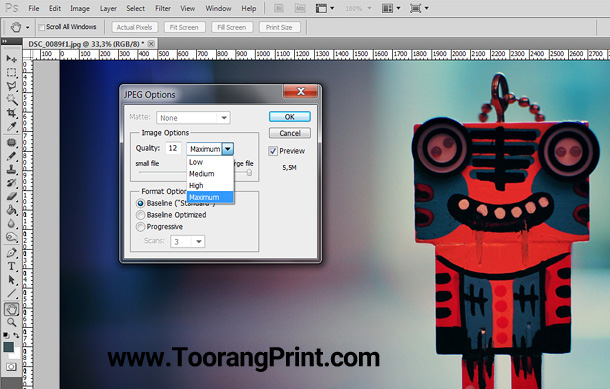This screenshot has height=389, width=610.
Task: Launch Bridge from the Br icon
Action: pyautogui.click(x=279, y=8)
